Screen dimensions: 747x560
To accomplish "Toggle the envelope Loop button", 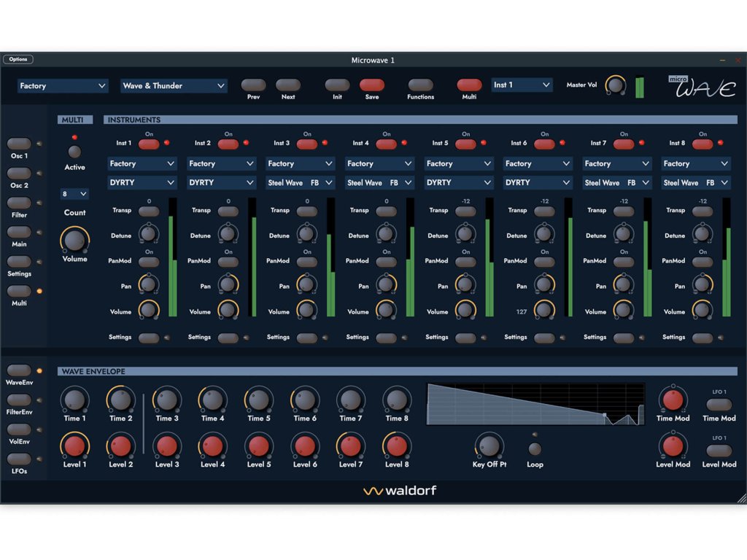I will coord(535,448).
